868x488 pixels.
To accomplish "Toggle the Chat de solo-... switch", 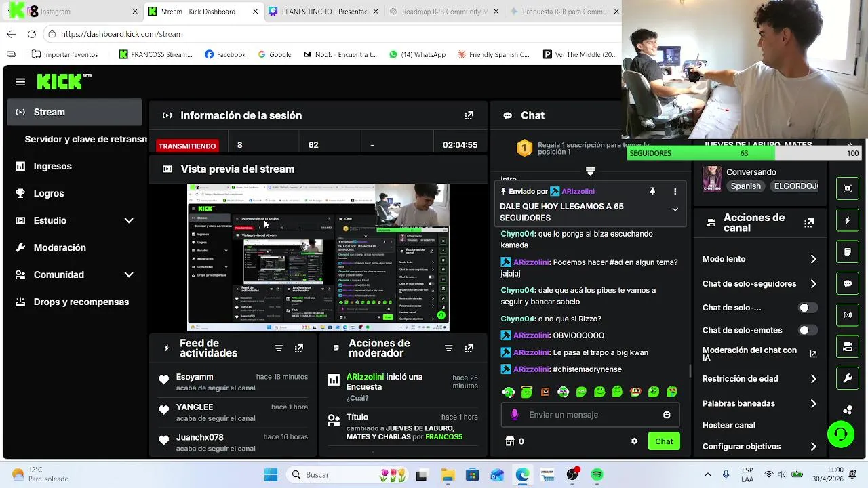I will (808, 308).
